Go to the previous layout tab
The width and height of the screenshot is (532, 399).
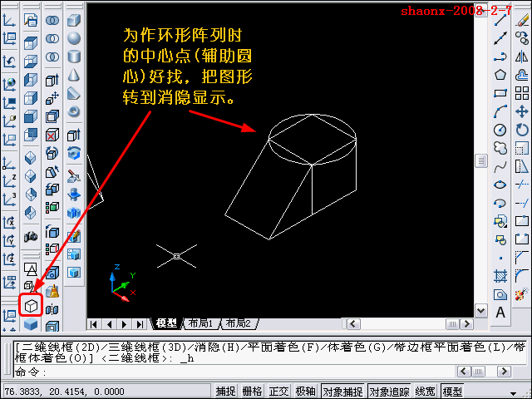tap(109, 324)
